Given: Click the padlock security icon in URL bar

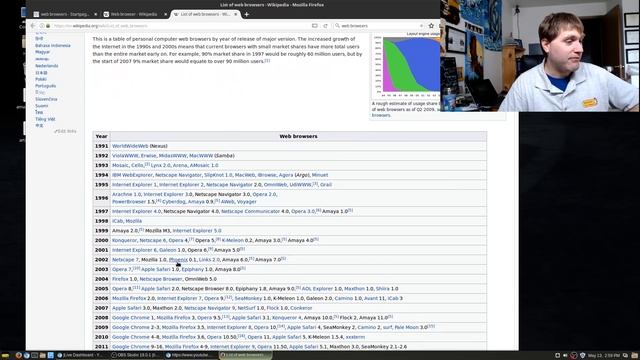Looking at the screenshot, I should click(48, 26).
